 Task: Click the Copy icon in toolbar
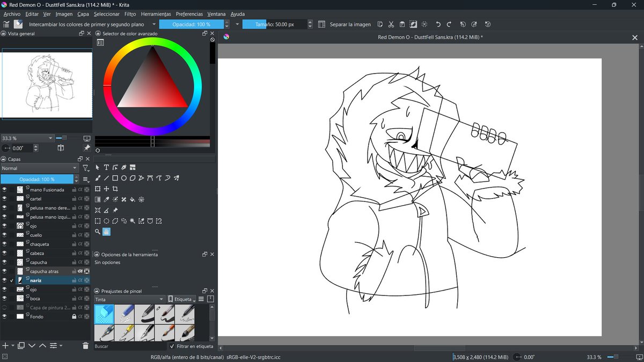pos(380,24)
